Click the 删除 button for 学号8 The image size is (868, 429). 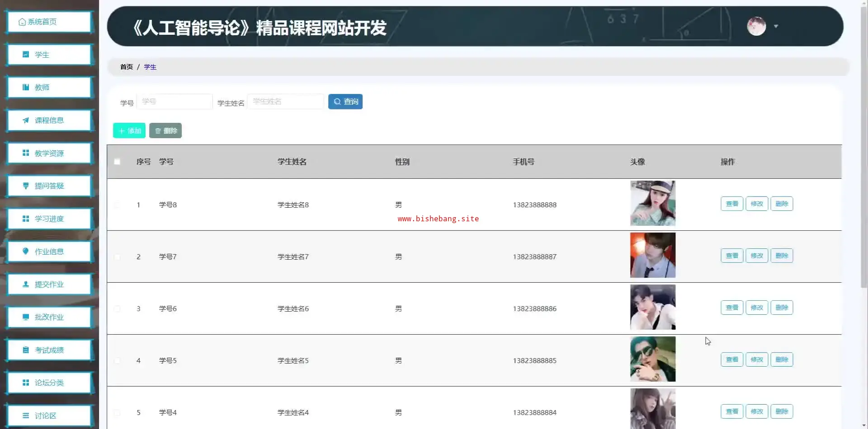[782, 204]
